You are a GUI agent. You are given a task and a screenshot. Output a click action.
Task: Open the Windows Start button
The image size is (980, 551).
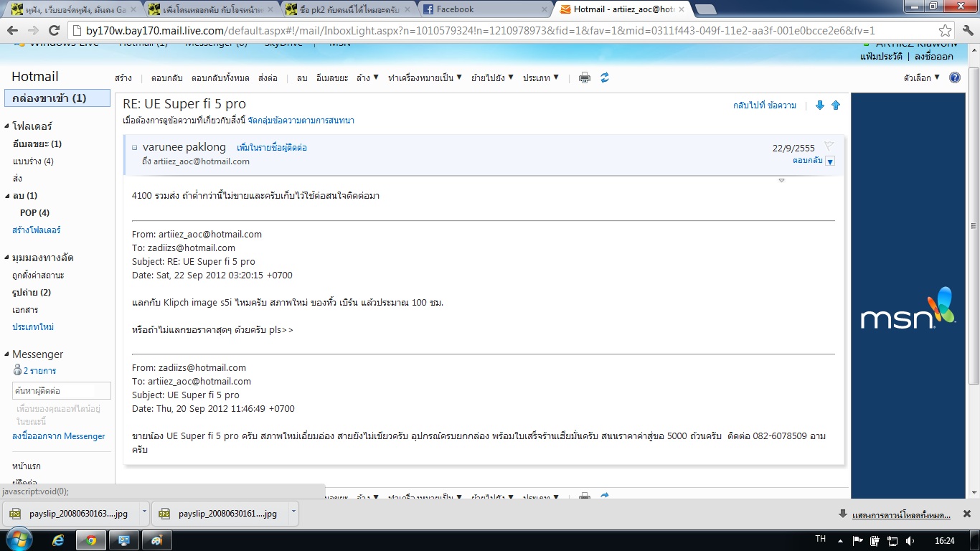click(18, 540)
